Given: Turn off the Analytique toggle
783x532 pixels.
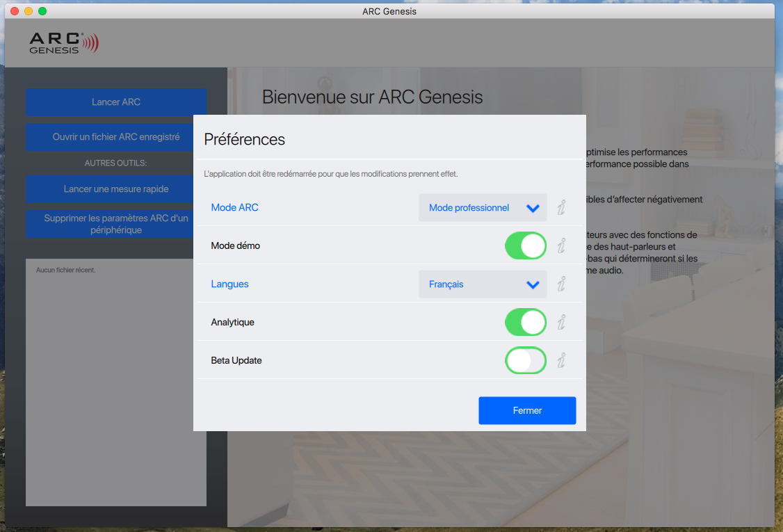Looking at the screenshot, I should click(x=525, y=322).
